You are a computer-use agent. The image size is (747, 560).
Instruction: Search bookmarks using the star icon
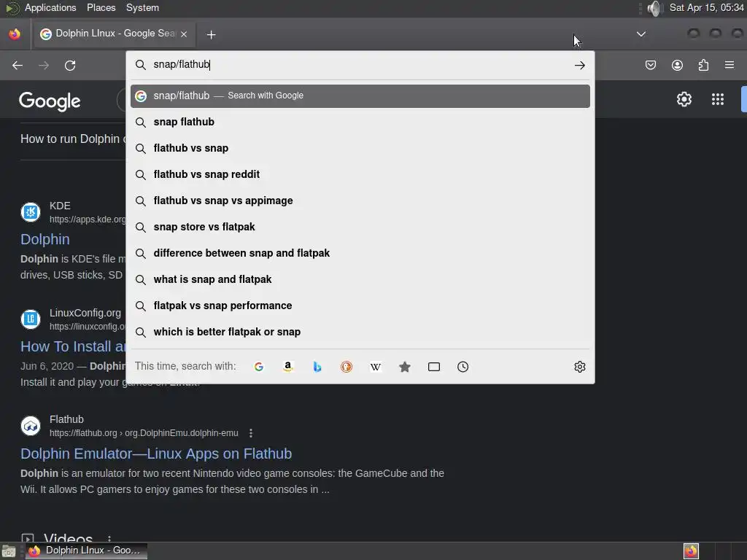click(x=404, y=367)
